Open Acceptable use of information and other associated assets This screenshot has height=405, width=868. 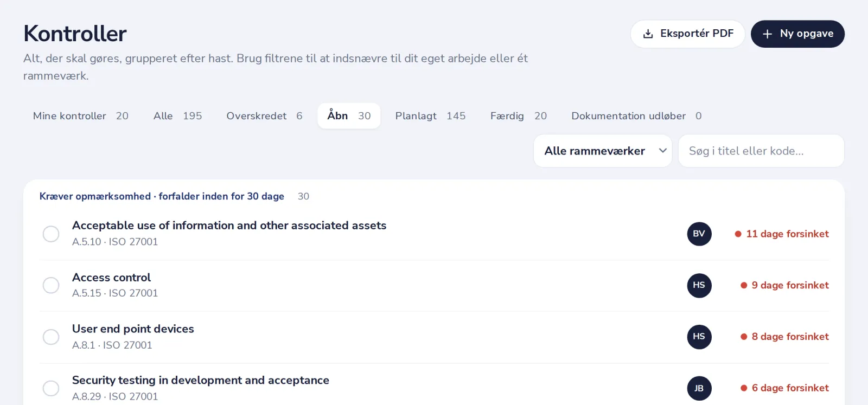pos(229,226)
